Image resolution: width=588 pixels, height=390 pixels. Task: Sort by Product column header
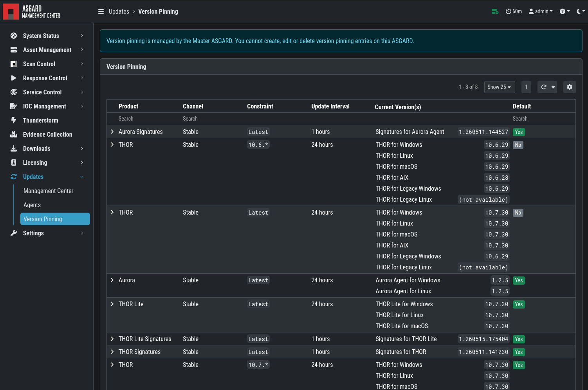click(128, 106)
